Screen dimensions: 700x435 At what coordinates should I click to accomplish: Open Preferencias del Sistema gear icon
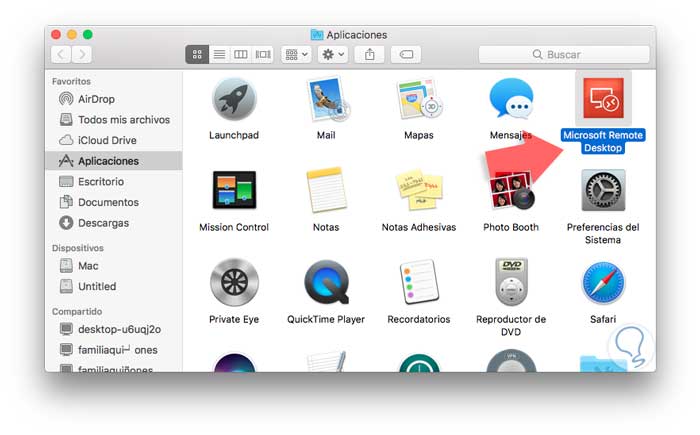coord(603,190)
